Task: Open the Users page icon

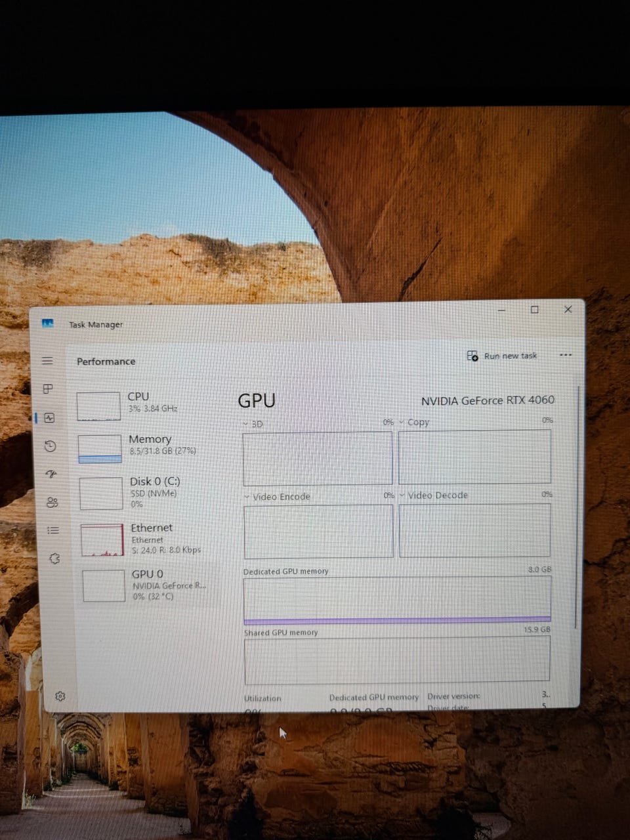Action: point(52,502)
